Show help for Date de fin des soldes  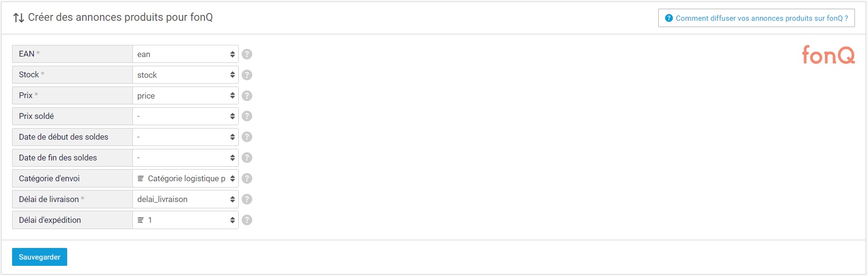(x=247, y=158)
